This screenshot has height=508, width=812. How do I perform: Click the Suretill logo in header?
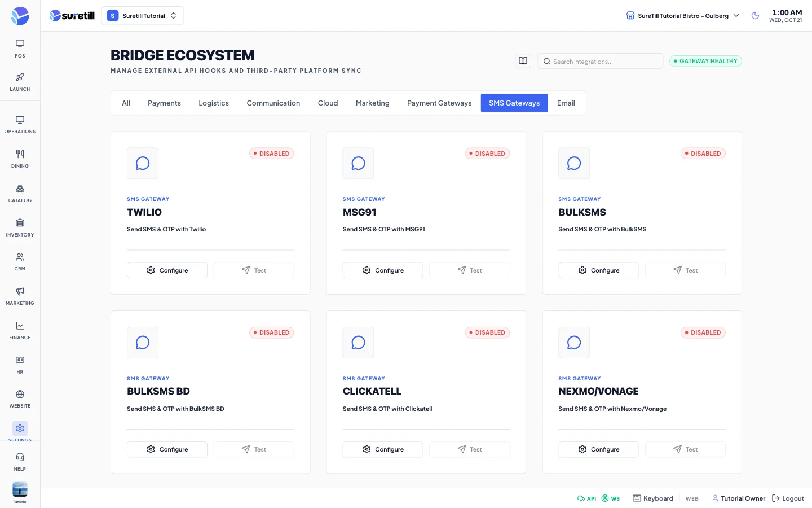(72, 16)
